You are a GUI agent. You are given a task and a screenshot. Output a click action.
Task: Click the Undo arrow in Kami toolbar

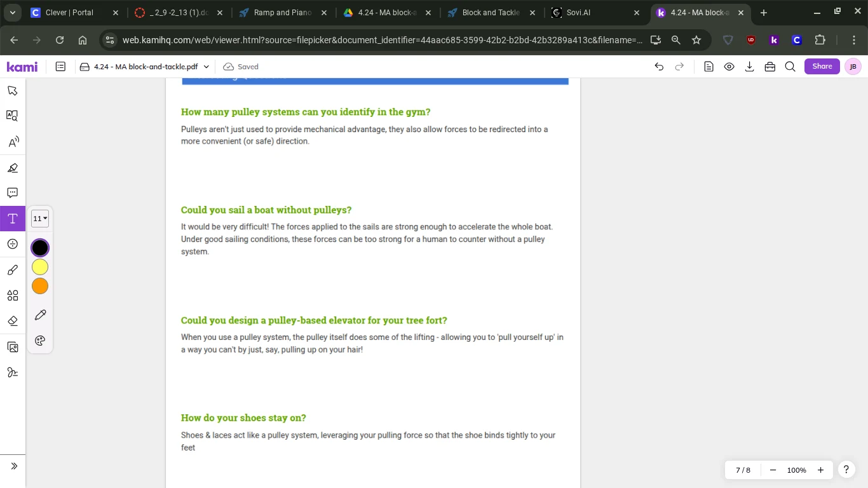click(x=659, y=67)
